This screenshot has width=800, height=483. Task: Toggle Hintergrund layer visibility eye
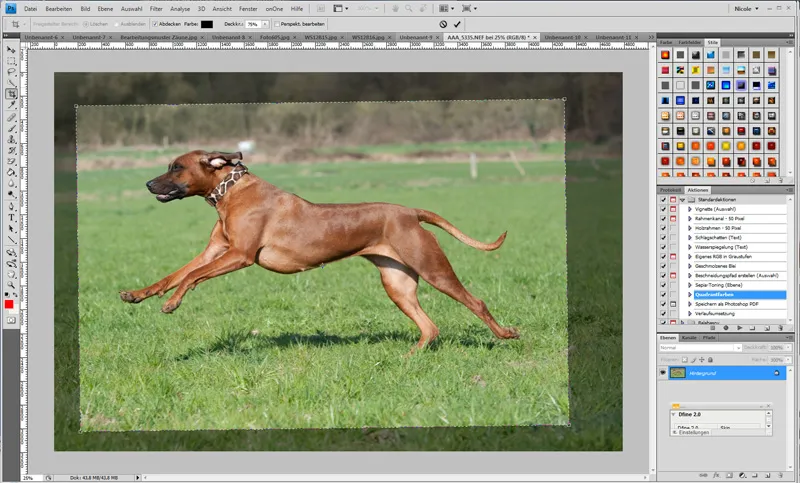pyautogui.click(x=663, y=373)
